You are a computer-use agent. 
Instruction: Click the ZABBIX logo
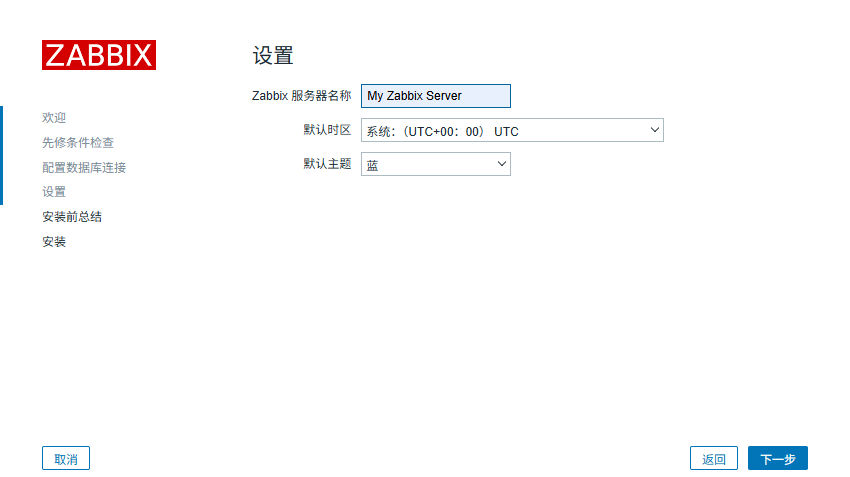coord(99,55)
